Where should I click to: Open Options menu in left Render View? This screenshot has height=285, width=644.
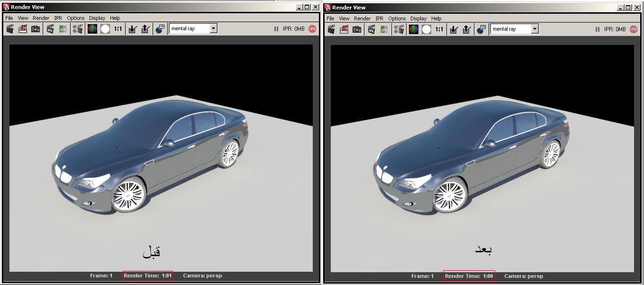[x=75, y=18]
